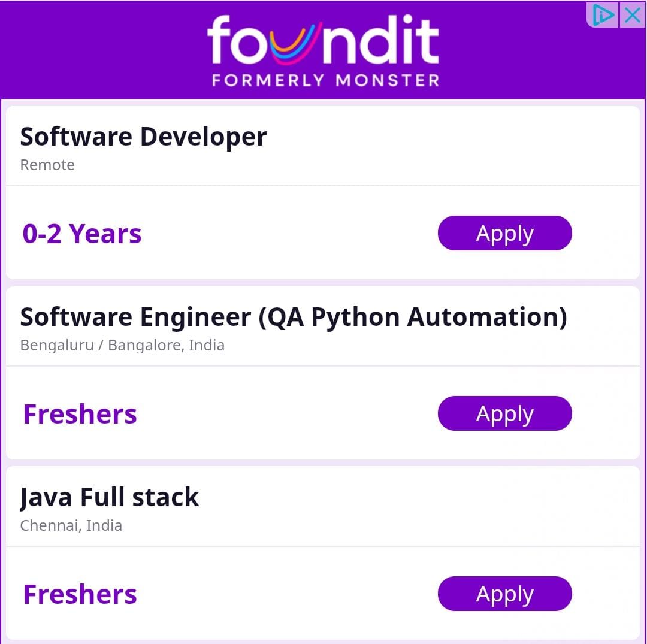
Task: Click the Remote location text
Action: (47, 165)
